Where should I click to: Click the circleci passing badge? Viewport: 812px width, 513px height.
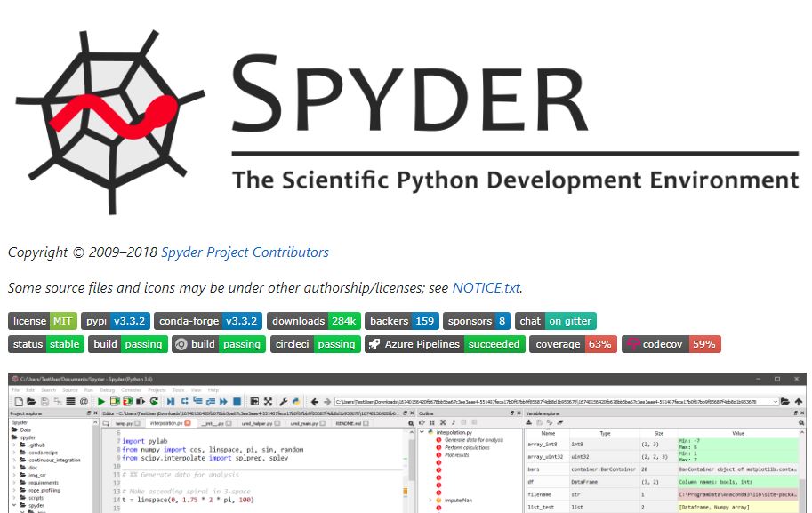316,344
